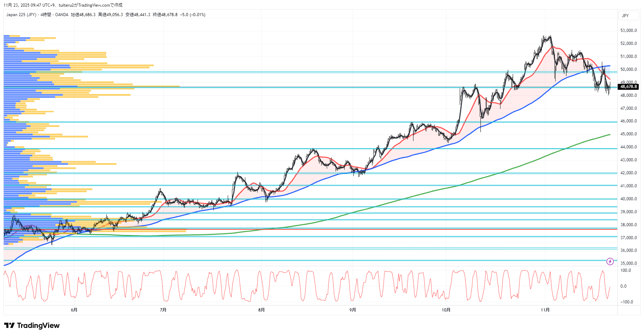Click the 53,000.0 price axis label

628,31
